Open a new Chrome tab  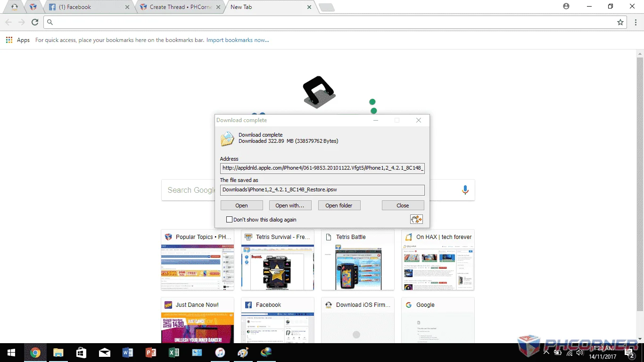point(326,7)
